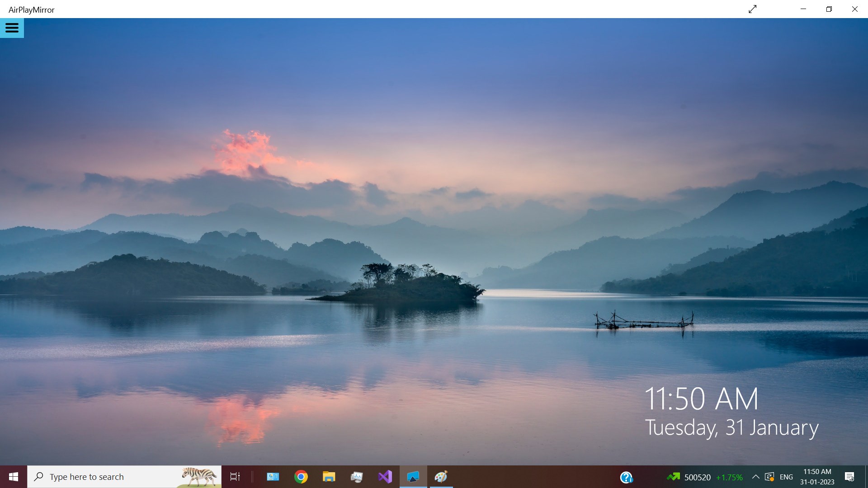
Task: Click the sync icon with orange badge
Action: point(770,477)
